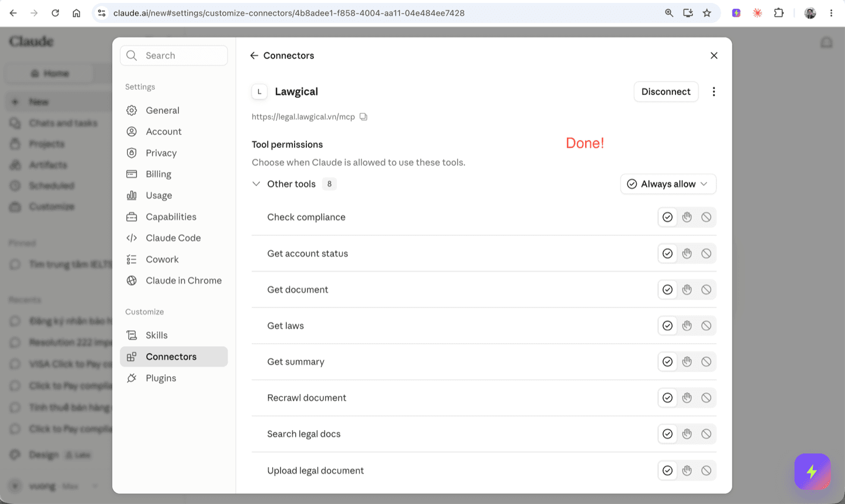Go back to the Connectors list
845x504 pixels.
254,56
